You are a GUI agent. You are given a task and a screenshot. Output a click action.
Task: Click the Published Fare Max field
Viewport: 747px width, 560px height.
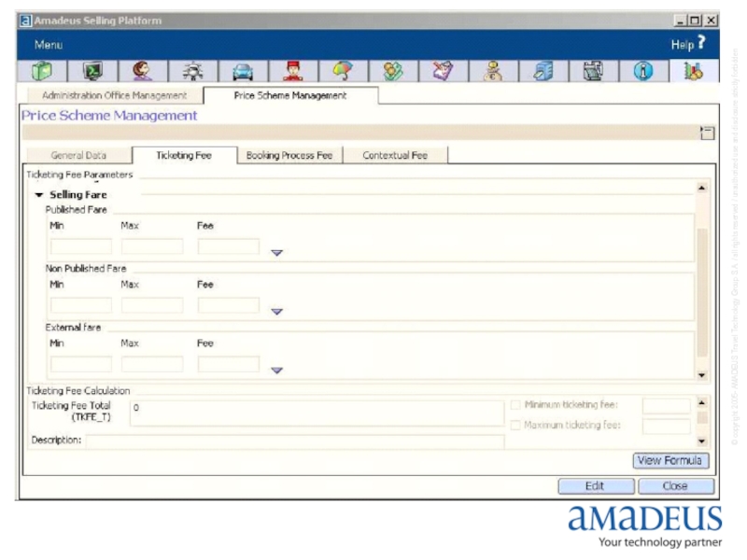152,246
